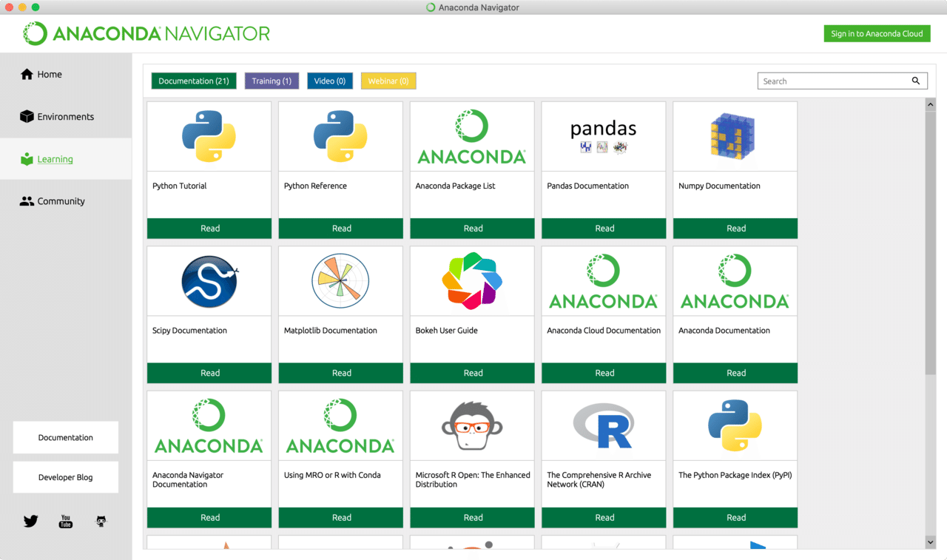Click the Learning book icon
The height and width of the screenshot is (560, 947).
(x=27, y=159)
